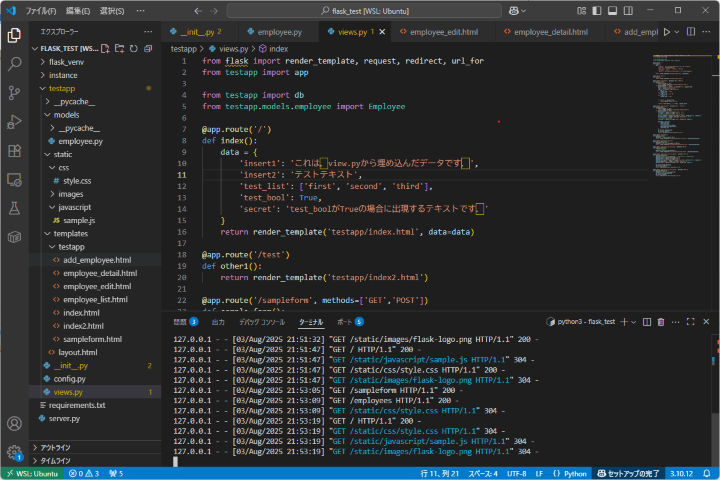720x480 pixels.
Task: Open the Source Control view
Action: pyautogui.click(x=14, y=93)
